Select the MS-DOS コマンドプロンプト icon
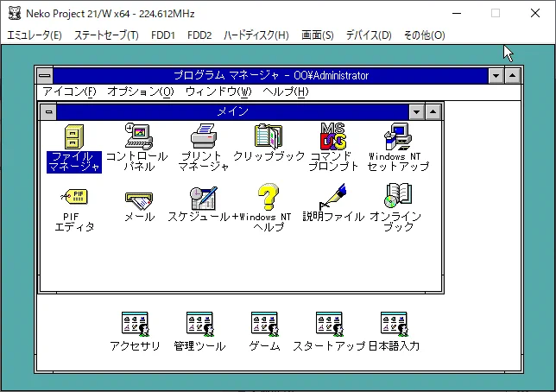This screenshot has height=392, width=556. (333, 136)
